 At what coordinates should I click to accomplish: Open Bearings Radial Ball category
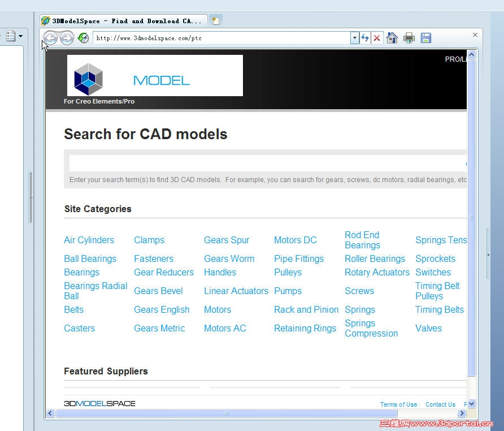pyautogui.click(x=95, y=291)
